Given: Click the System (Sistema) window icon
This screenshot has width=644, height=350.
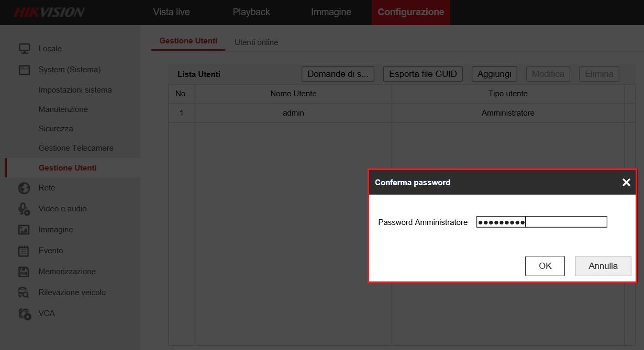Looking at the screenshot, I should (24, 70).
